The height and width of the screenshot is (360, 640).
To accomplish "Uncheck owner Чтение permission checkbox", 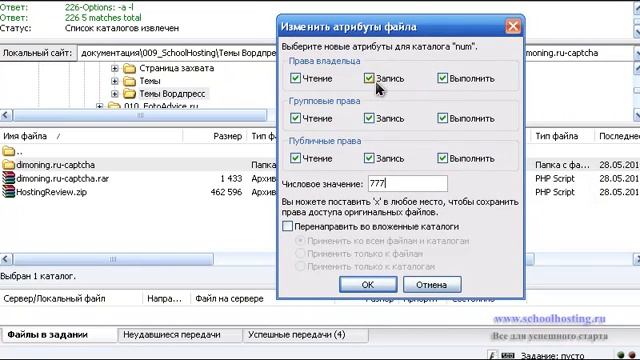I will pos(295,78).
